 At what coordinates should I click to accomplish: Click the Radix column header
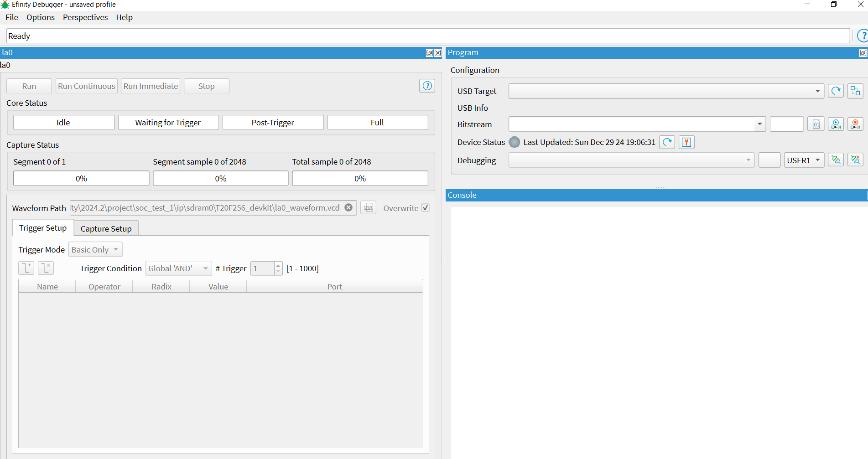pyautogui.click(x=161, y=286)
